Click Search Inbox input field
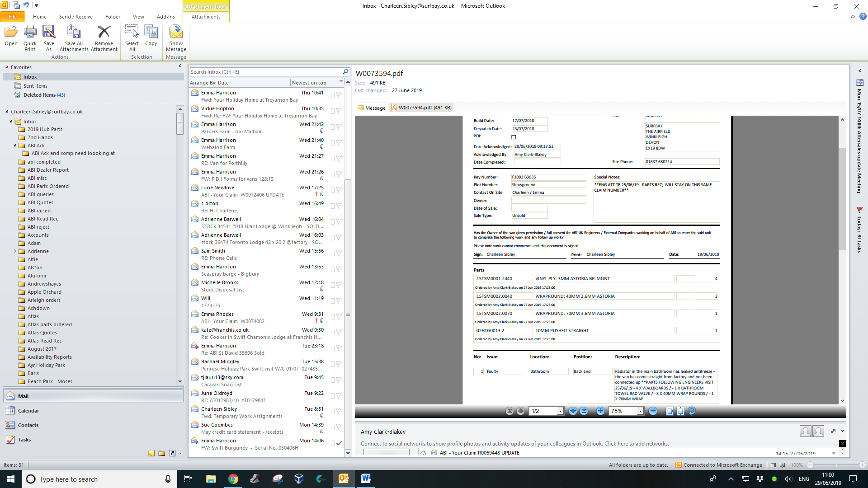Viewport: 868px width, 488px height. (265, 72)
